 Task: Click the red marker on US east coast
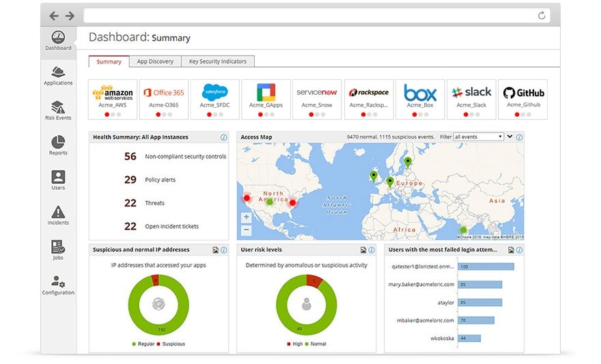tap(293, 203)
